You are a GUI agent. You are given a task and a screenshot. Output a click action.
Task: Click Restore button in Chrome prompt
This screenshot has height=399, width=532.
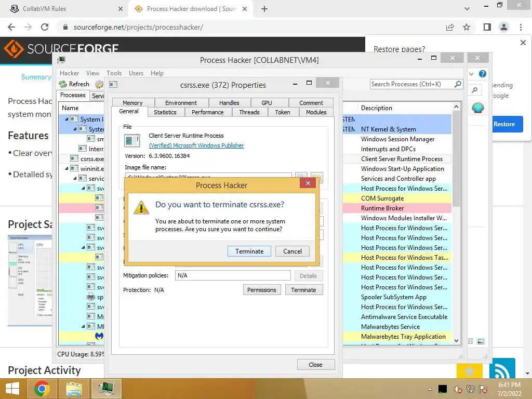pos(504,124)
